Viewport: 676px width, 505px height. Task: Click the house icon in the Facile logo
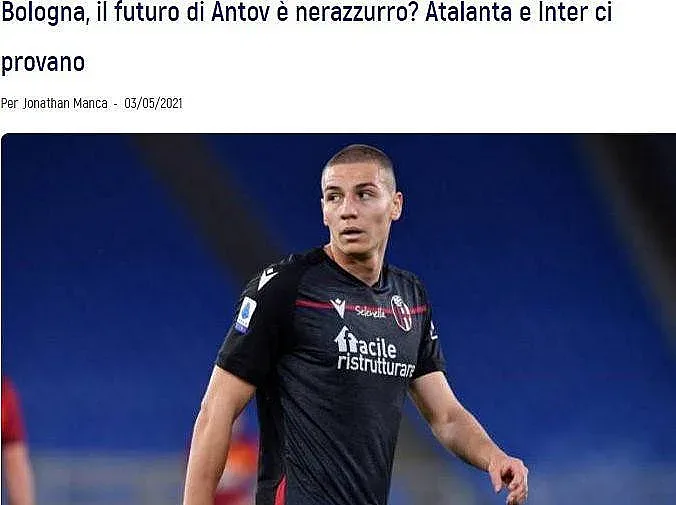tap(344, 339)
